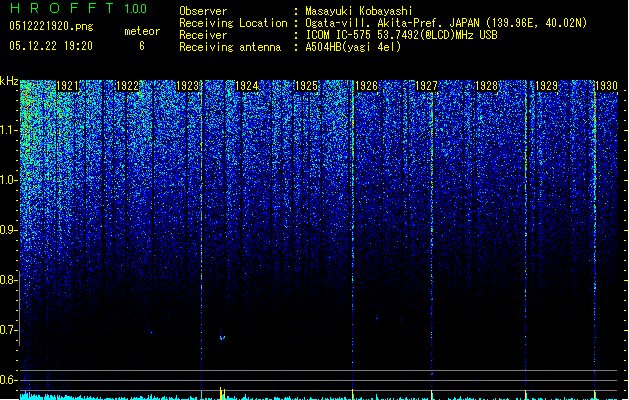Click the 'Observer' field label
Viewport: 629px width, 400px height.
tap(203, 11)
